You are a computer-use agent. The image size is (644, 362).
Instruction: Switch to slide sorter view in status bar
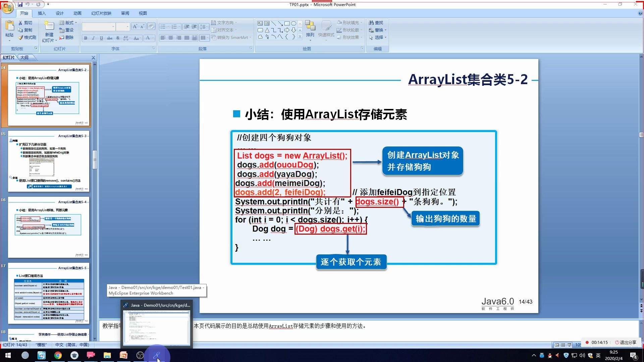563,345
